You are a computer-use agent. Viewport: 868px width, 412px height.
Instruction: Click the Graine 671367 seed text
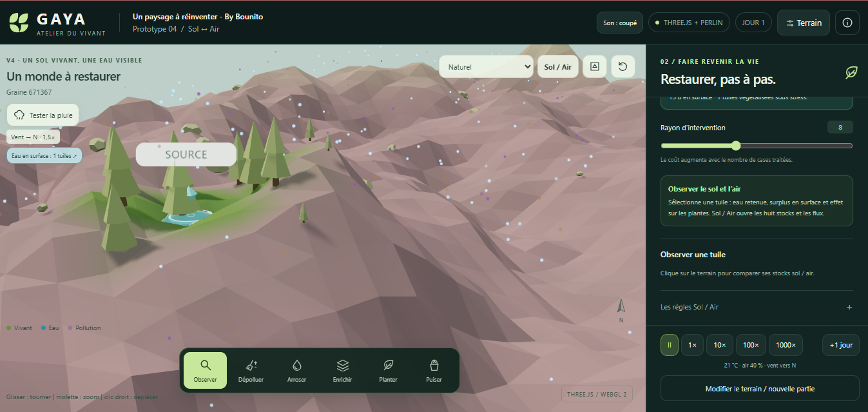[29, 92]
